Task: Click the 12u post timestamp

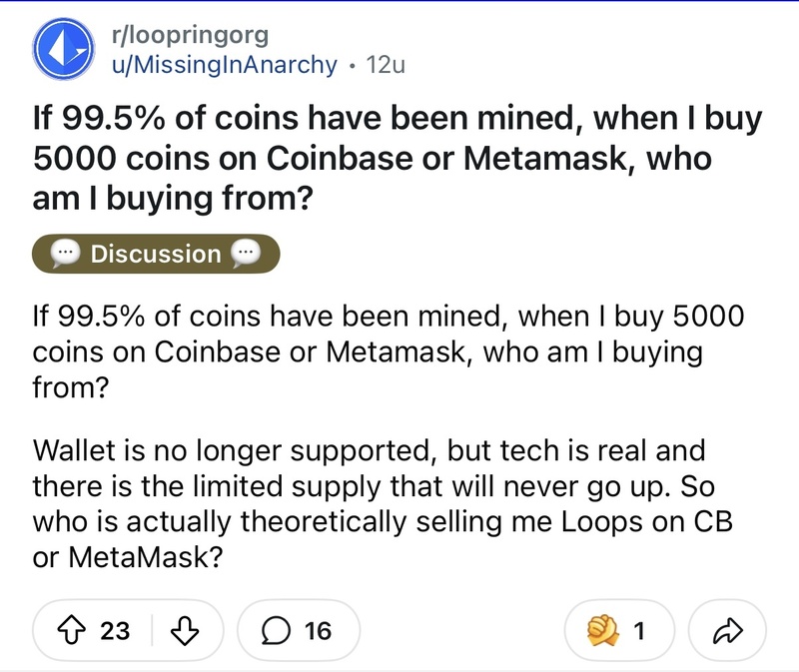Action: pyautogui.click(x=386, y=65)
